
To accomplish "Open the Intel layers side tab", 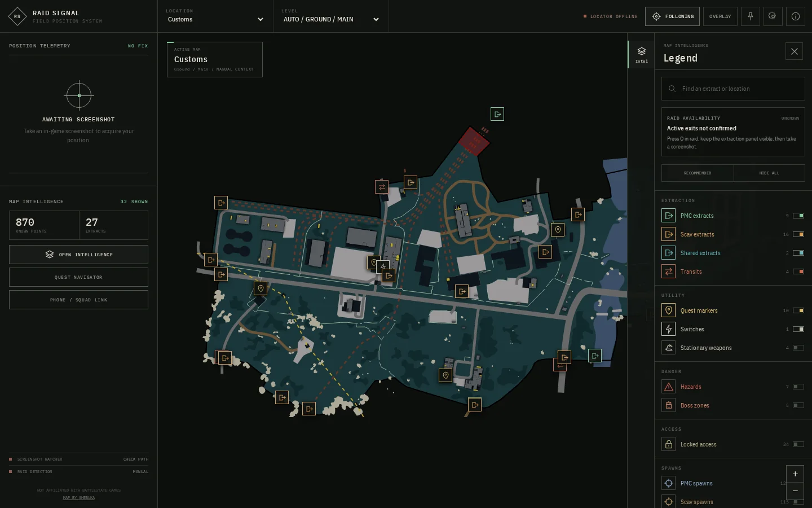I will click(x=641, y=55).
